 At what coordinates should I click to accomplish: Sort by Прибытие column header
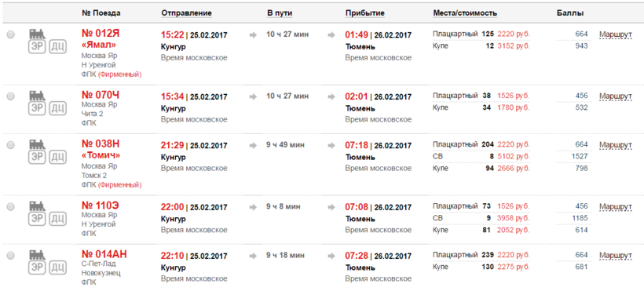(x=365, y=13)
